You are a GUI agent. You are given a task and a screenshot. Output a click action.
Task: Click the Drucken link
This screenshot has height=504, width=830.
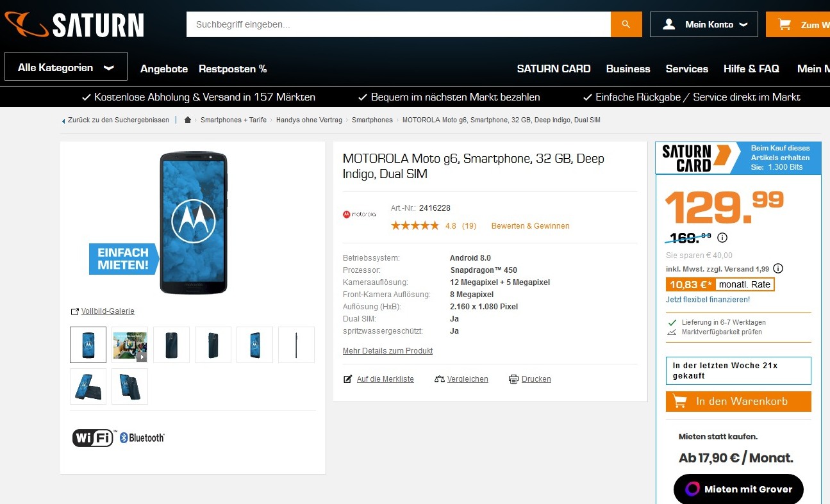[x=536, y=379]
